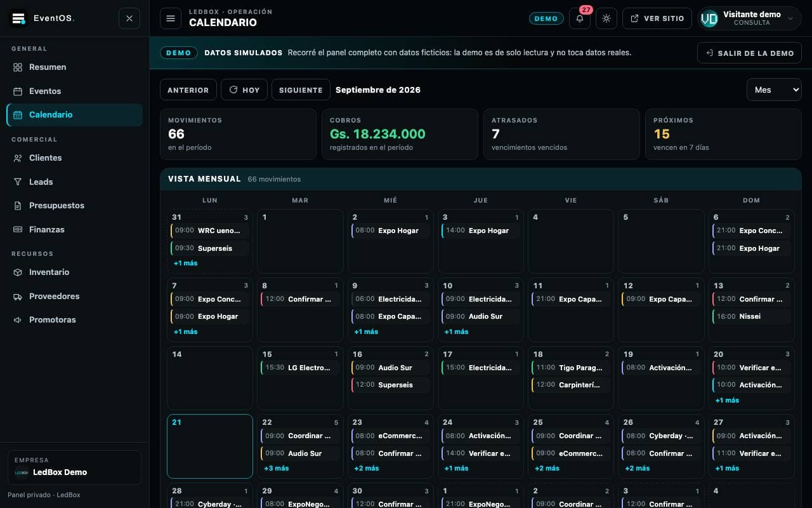Click the DEMO badge in the banner
The width and height of the screenshot is (812, 508).
tap(179, 53)
